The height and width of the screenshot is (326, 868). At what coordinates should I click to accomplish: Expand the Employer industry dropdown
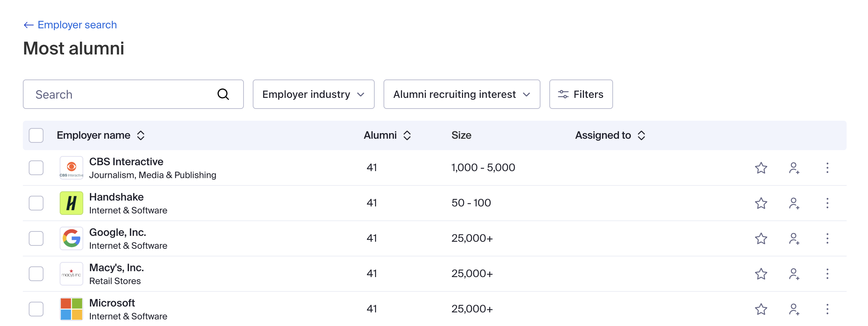click(x=313, y=94)
